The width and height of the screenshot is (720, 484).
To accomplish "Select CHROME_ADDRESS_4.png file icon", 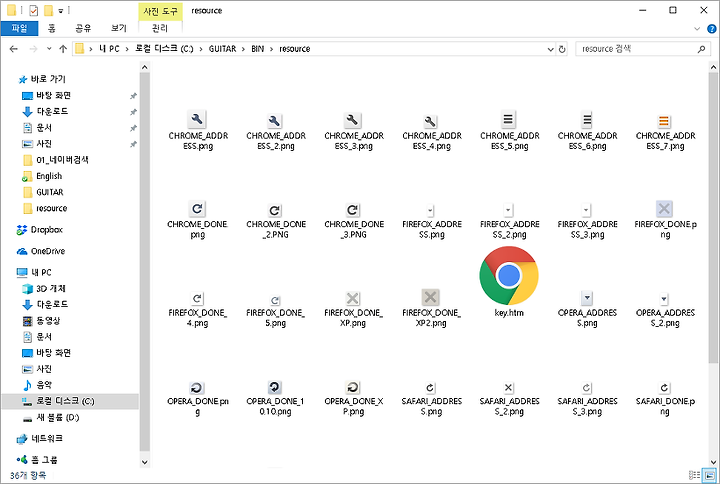I will point(430,122).
